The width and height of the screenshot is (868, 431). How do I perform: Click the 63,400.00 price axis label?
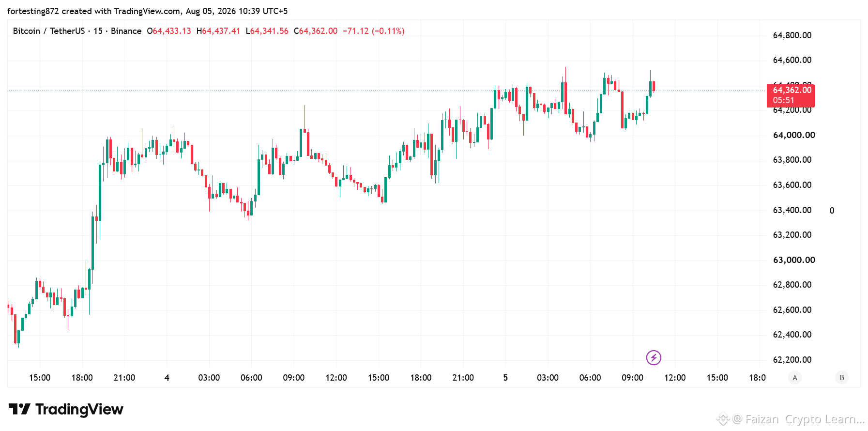(x=792, y=210)
